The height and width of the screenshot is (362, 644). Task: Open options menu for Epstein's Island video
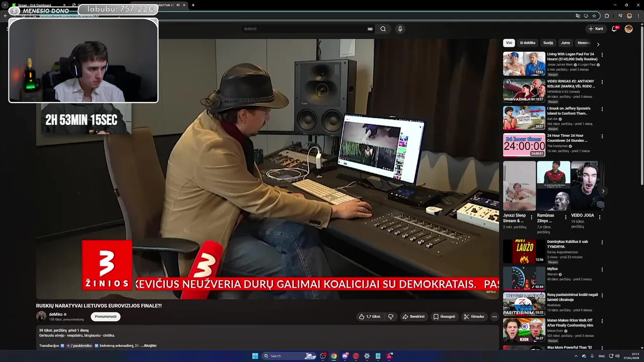(602, 109)
